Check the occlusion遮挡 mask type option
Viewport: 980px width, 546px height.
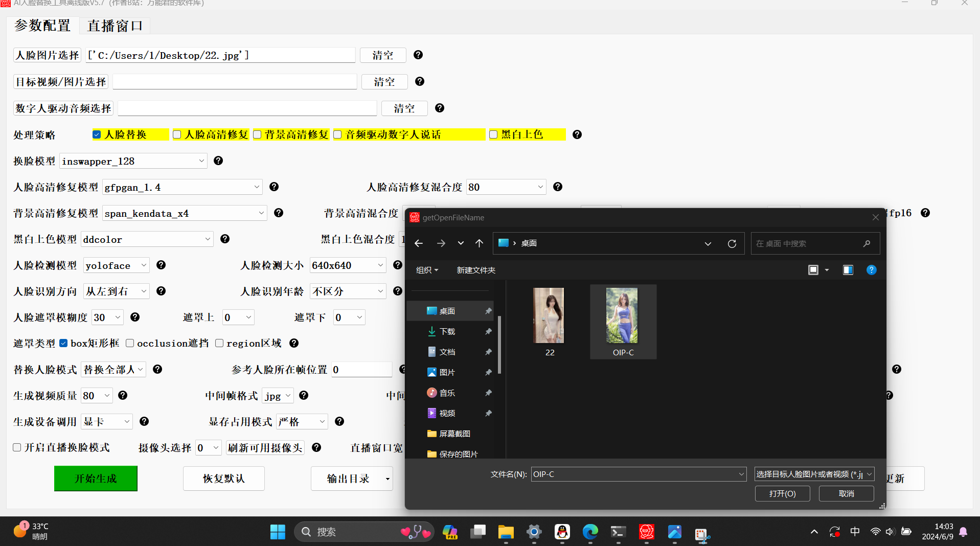[x=130, y=343]
